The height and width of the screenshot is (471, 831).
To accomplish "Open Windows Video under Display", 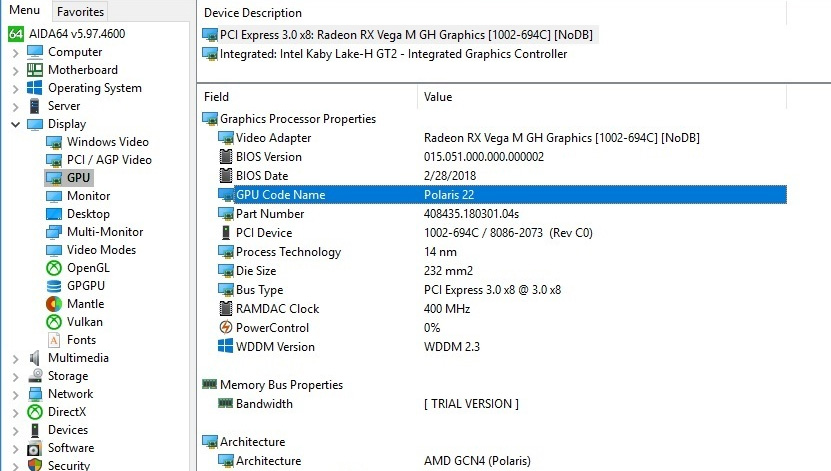I will coord(107,142).
